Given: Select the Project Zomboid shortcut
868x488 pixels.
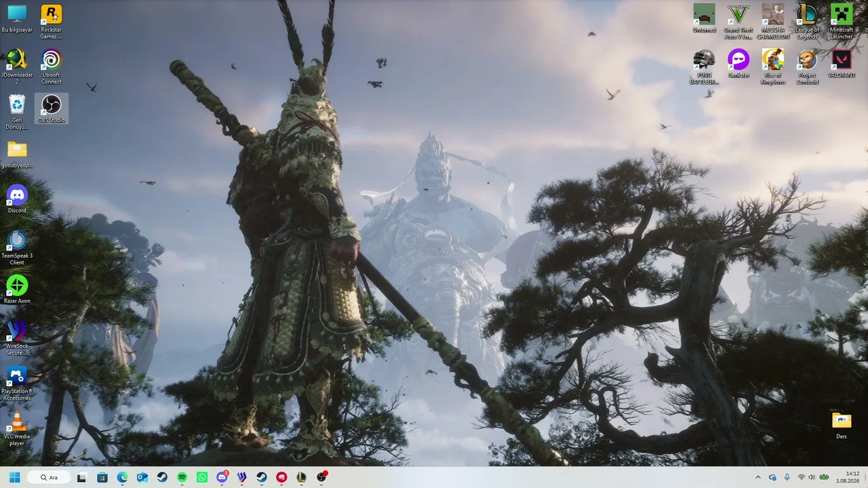Looking at the screenshot, I should point(807,67).
